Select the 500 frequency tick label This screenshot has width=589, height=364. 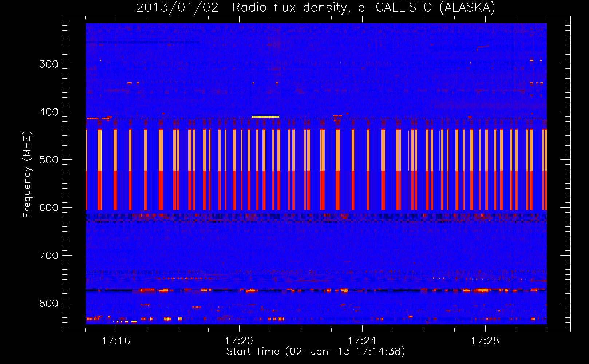tap(49, 160)
